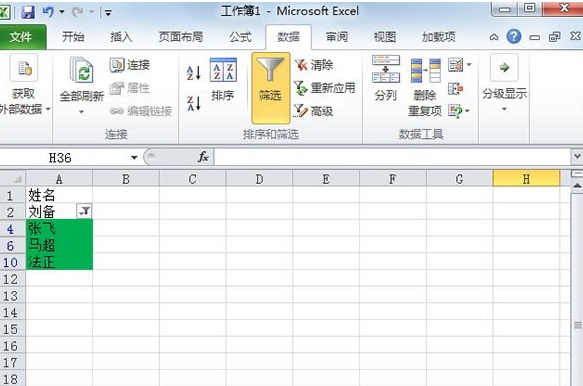Expand the Name Box dropdown arrow
The width and height of the screenshot is (583, 386).
coord(134,158)
